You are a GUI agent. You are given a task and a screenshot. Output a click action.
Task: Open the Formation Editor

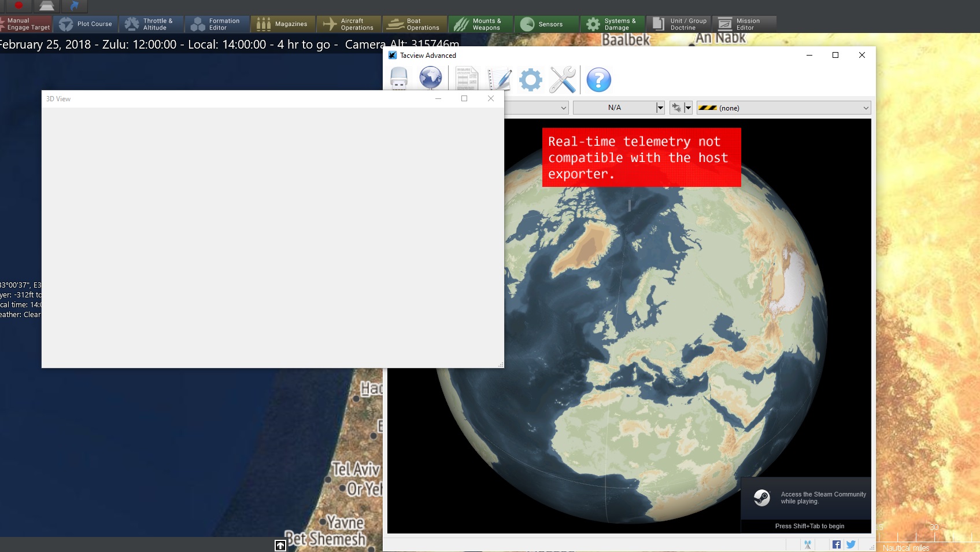tap(217, 24)
